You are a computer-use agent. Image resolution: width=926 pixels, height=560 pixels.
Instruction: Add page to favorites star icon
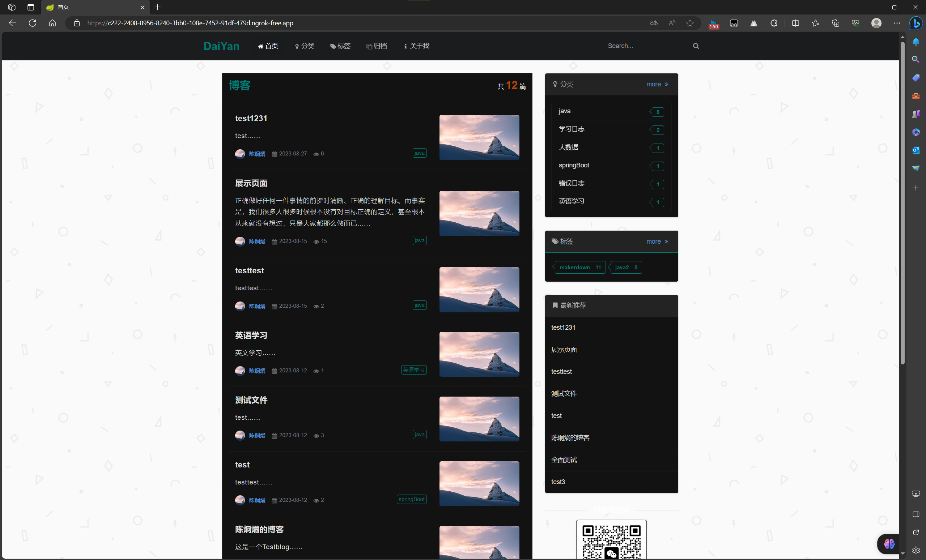(x=689, y=23)
